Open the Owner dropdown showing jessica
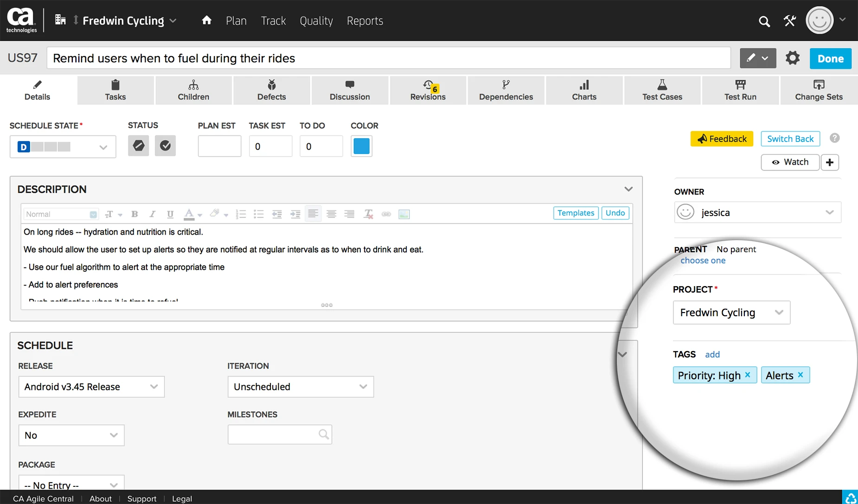Viewport: 858px width, 504px height. click(757, 212)
